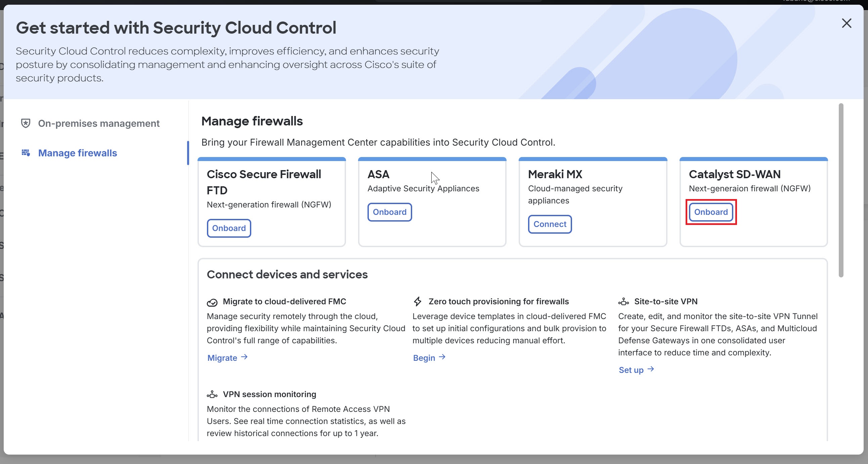Click the arrow icon next to Migrate

coord(244,357)
